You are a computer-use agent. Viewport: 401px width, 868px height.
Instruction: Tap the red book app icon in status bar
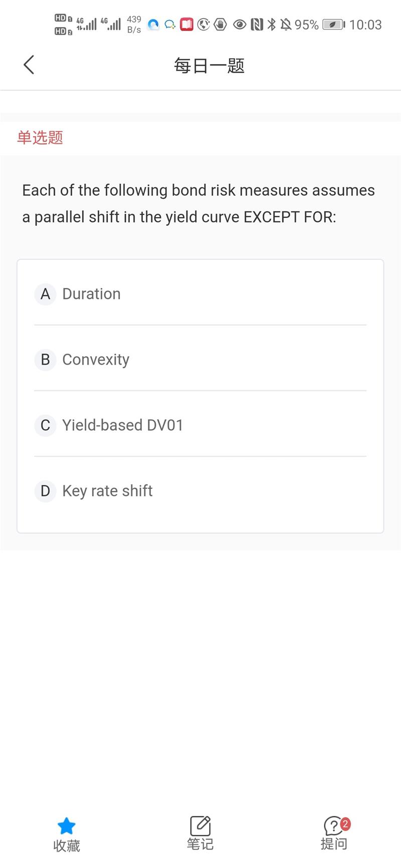click(x=187, y=24)
